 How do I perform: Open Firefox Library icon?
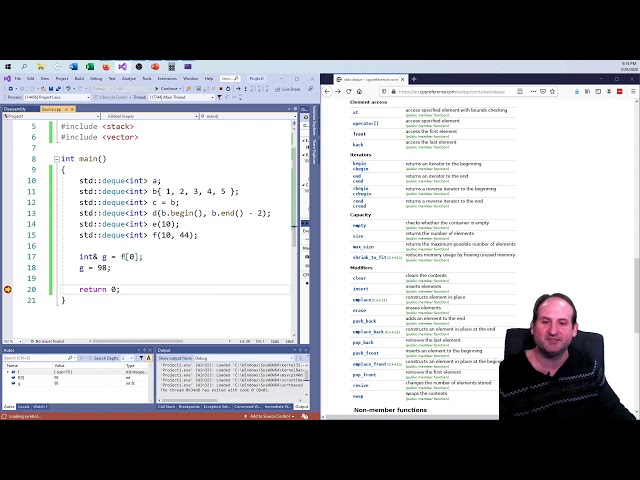587,91
